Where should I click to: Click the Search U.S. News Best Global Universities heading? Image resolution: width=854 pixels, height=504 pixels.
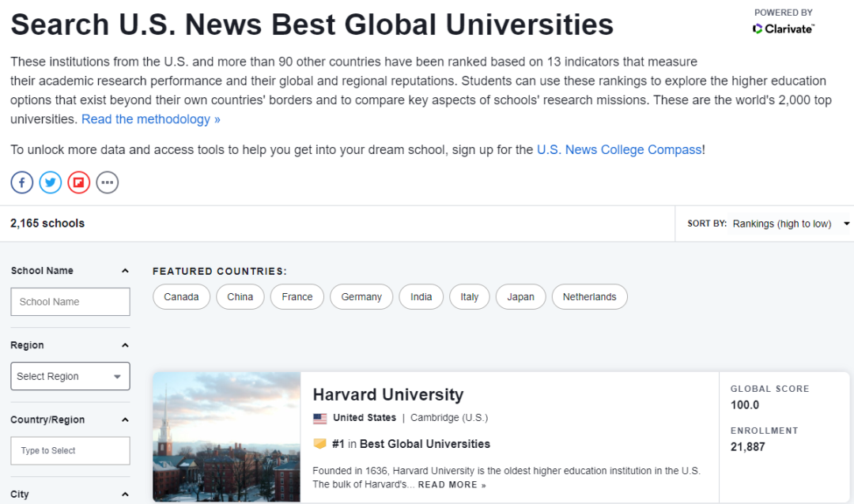tap(312, 24)
